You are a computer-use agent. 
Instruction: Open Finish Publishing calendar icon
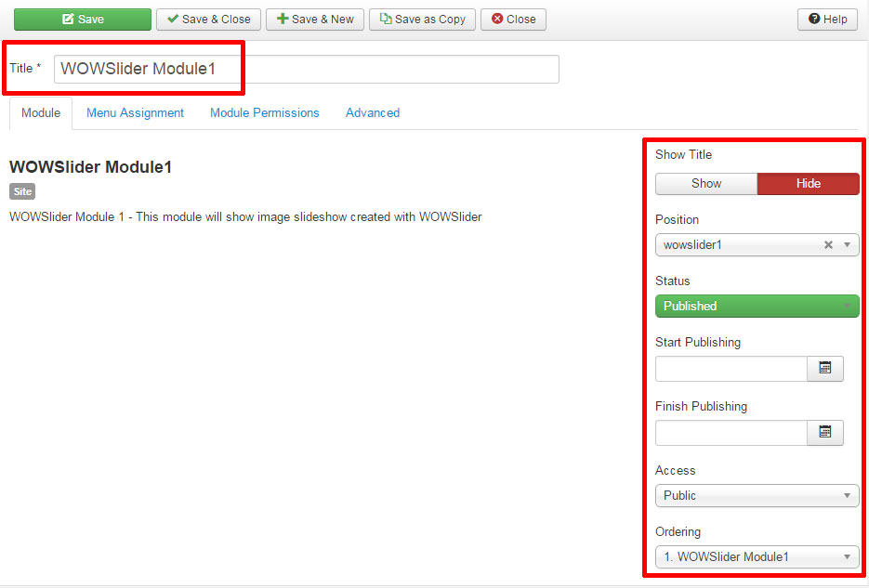(x=825, y=433)
